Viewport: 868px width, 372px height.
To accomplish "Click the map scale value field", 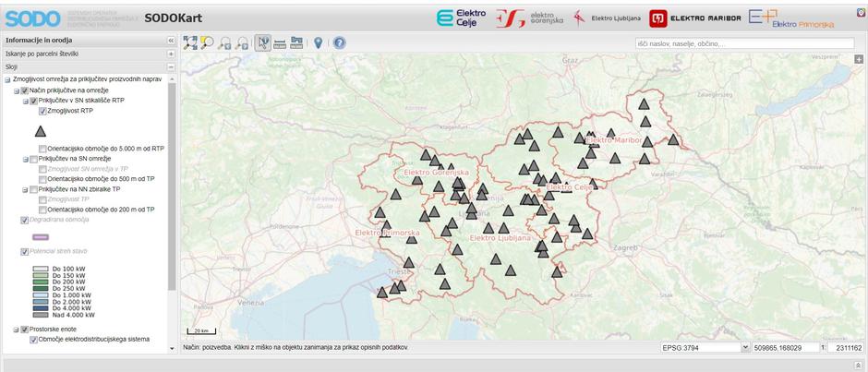I will tap(848, 348).
